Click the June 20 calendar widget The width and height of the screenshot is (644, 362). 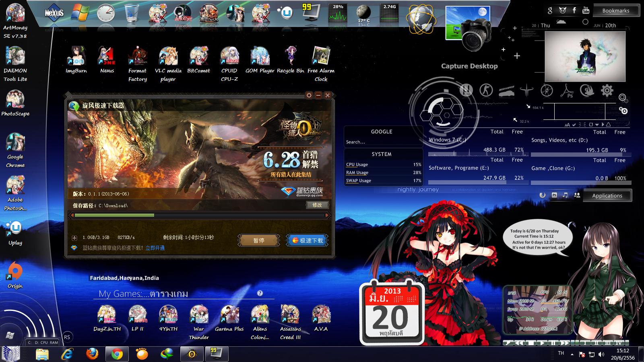pos(392,312)
